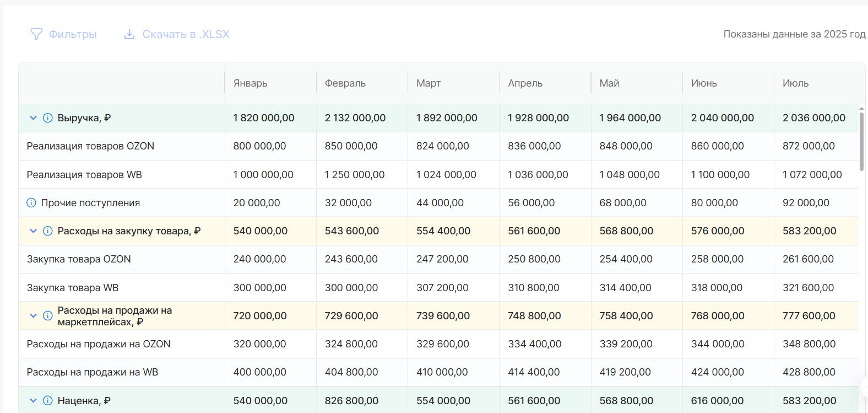Click the funnel icon next to Фильтры
This screenshot has width=868, height=413.
pos(36,34)
